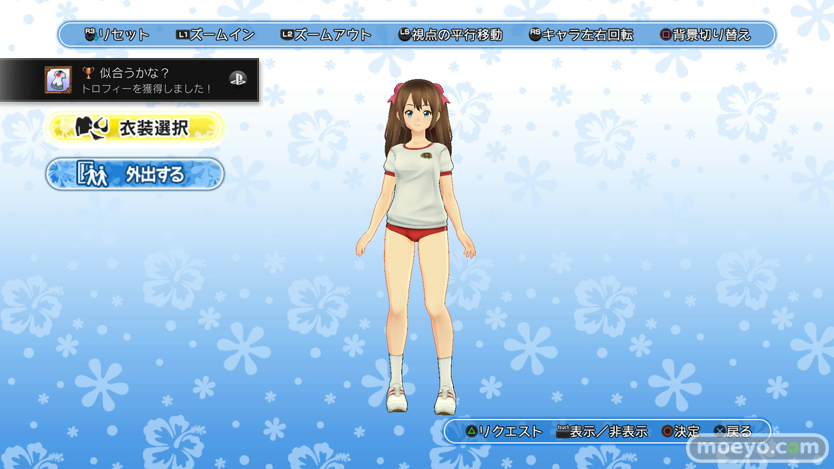This screenshot has width=834, height=469.
Task: Click the red circle 決定 confirm icon
Action: click(667, 432)
